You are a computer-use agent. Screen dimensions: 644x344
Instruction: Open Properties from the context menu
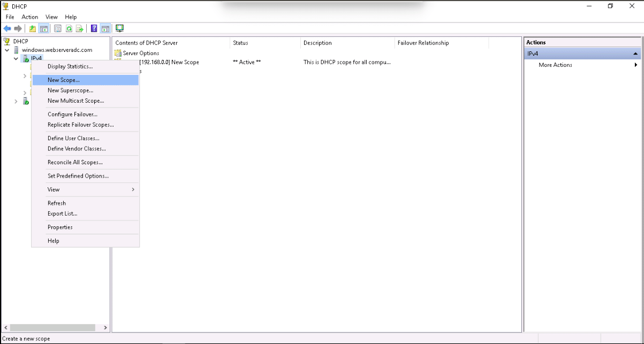click(x=86, y=227)
